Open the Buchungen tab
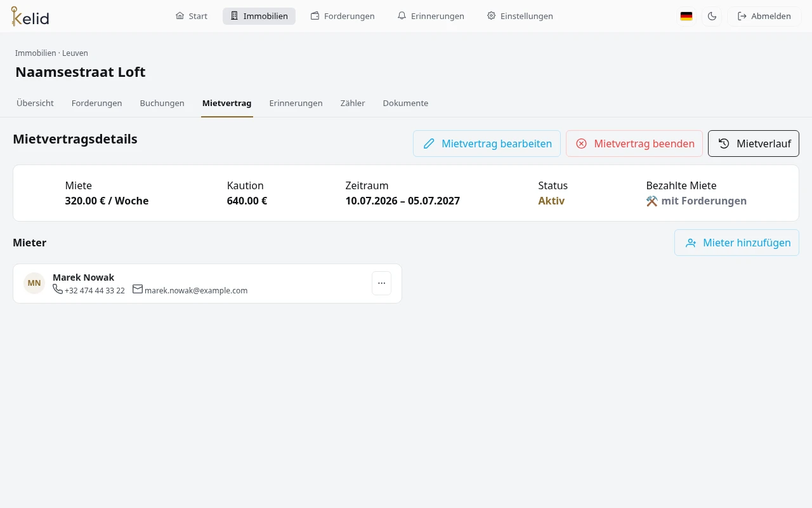 (x=162, y=103)
